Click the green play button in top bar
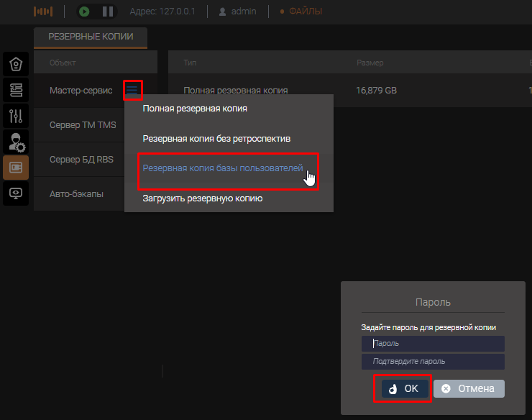Viewport: 532px width, 420px height. [x=85, y=12]
